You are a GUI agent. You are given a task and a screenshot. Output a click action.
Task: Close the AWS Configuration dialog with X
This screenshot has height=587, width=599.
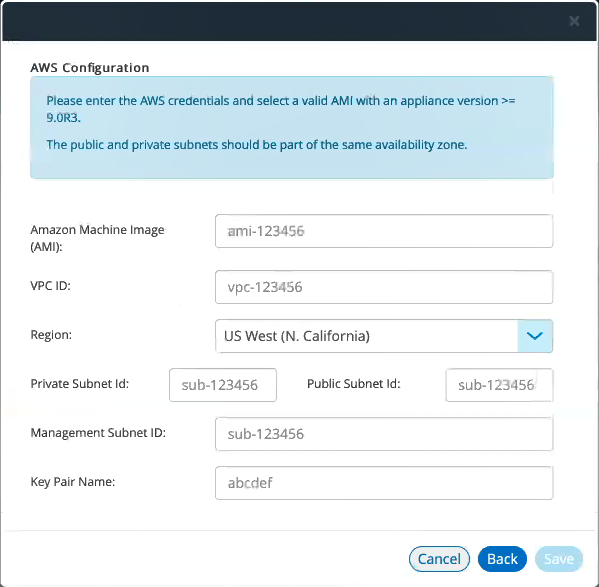[574, 21]
